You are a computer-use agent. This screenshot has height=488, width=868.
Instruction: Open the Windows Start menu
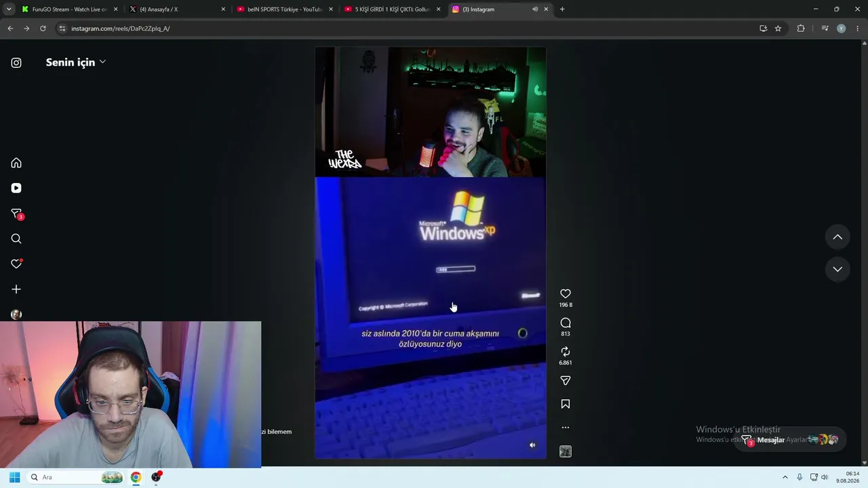pos(14,477)
